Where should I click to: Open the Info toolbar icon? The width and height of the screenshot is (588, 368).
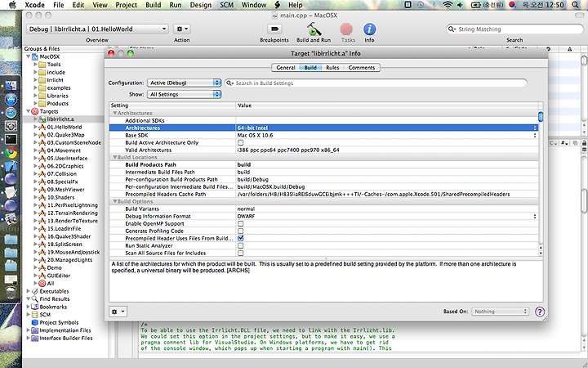point(369,29)
